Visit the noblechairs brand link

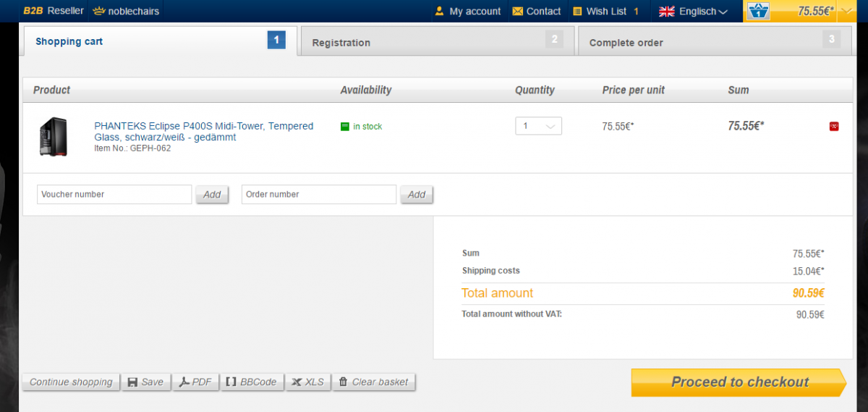click(126, 11)
